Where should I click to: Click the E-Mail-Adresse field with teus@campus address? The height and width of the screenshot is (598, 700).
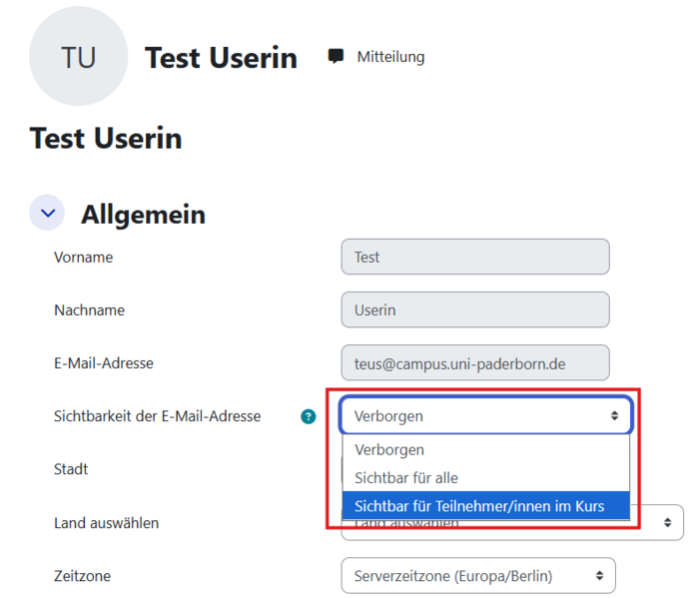[474, 363]
